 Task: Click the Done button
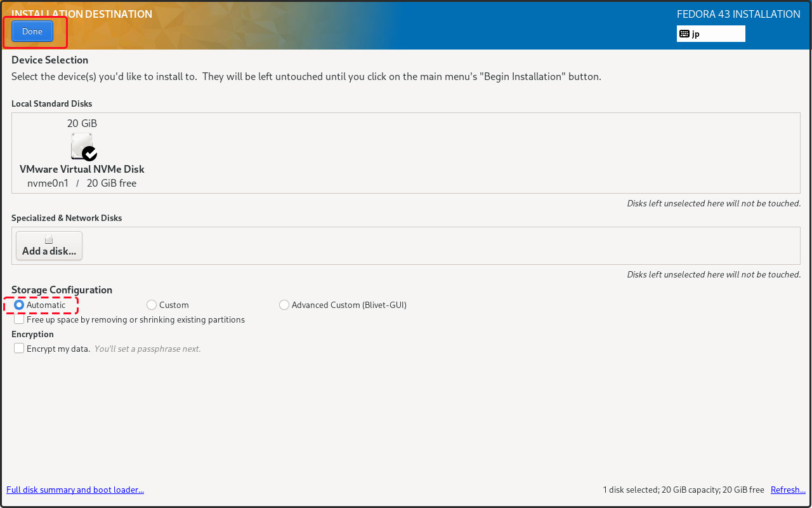(x=32, y=31)
